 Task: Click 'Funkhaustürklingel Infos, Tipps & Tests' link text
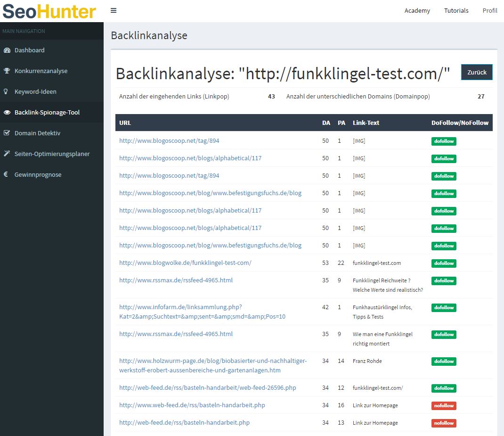(x=382, y=312)
